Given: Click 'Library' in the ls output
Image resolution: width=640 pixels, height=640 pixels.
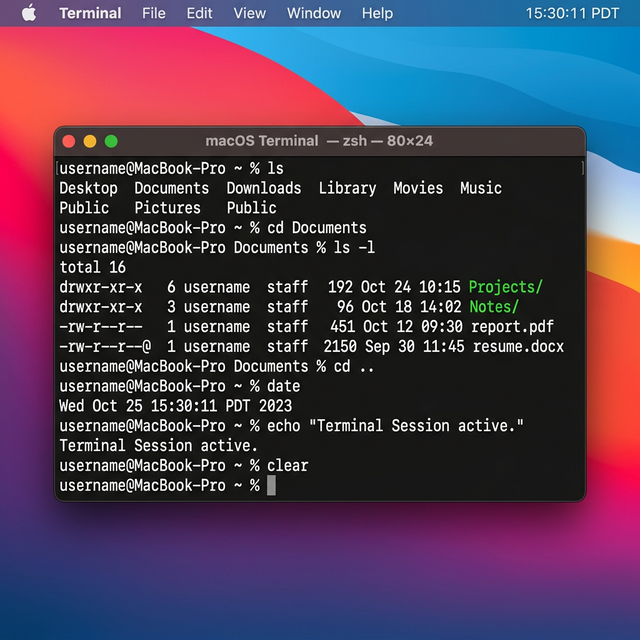Looking at the screenshot, I should pos(347,188).
